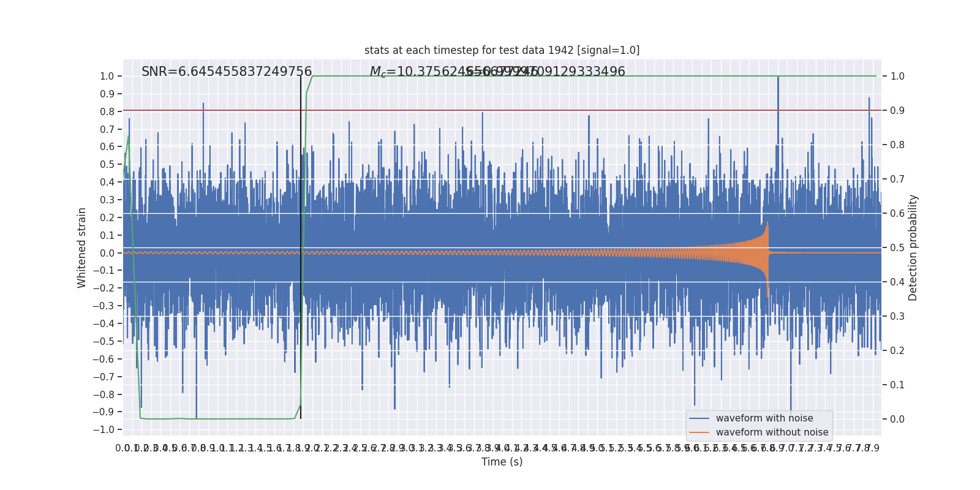Click Whitened strain tick label 1.0
The width and height of the screenshot is (980, 490).
tap(107, 77)
